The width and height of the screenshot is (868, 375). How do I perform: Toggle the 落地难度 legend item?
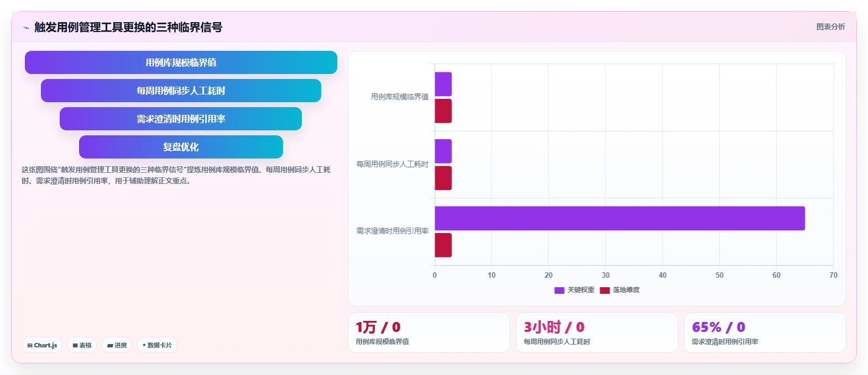coord(620,290)
